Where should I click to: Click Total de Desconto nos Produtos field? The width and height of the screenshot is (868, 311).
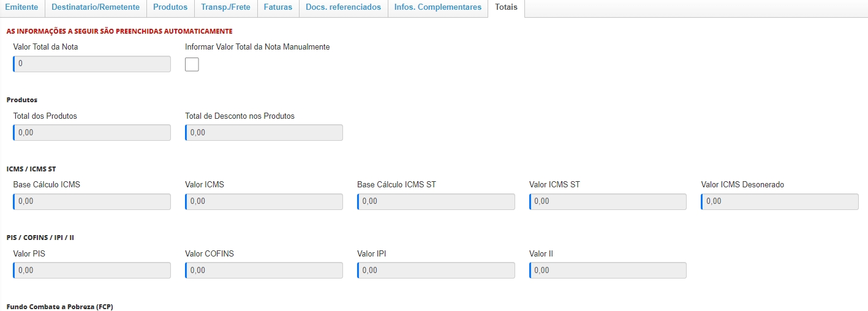[264, 132]
